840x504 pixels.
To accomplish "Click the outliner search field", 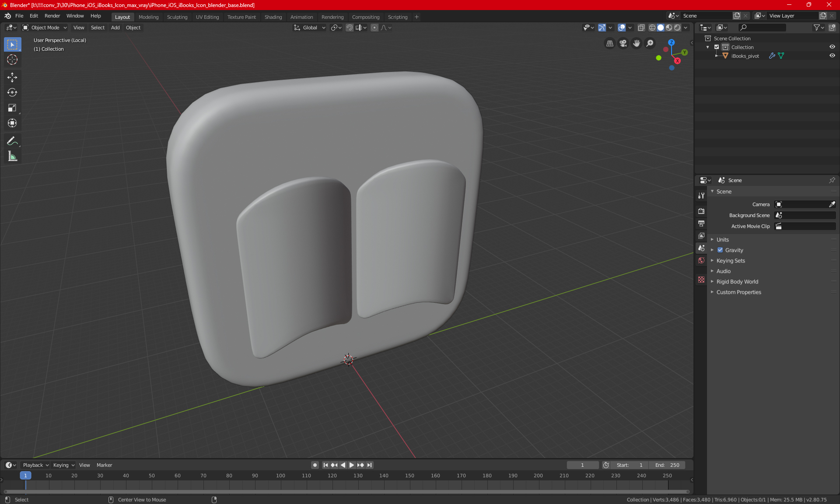I will [x=762, y=28].
